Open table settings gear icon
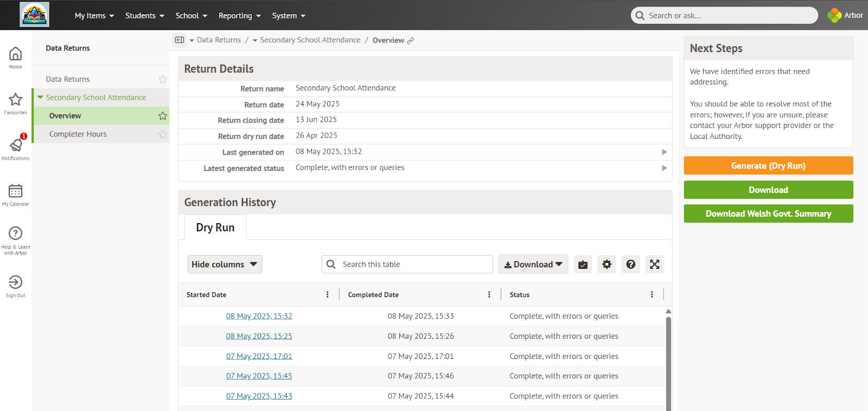 pos(607,264)
